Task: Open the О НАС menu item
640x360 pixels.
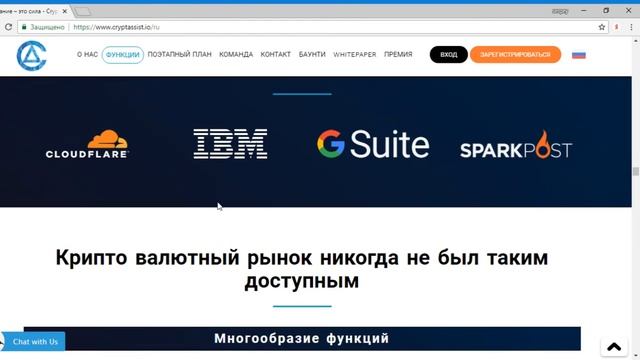Action: point(87,54)
